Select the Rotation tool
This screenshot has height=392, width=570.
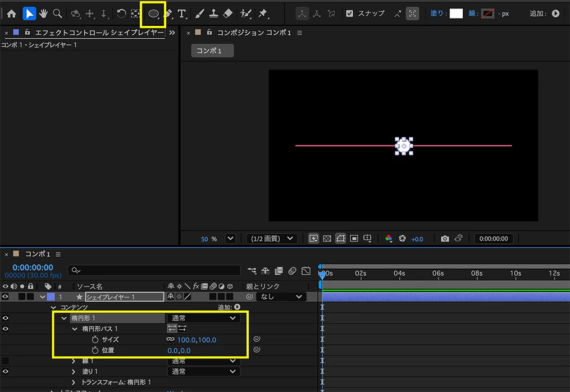121,14
